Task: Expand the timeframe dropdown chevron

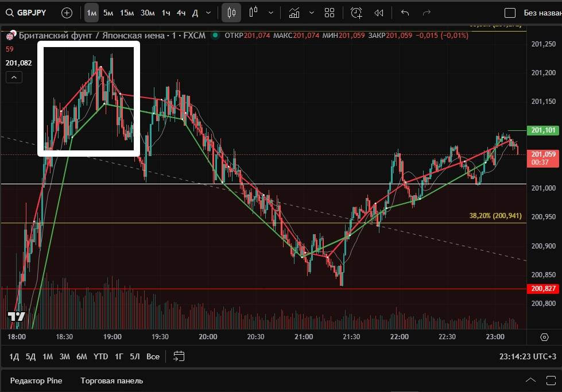Action: click(x=208, y=13)
